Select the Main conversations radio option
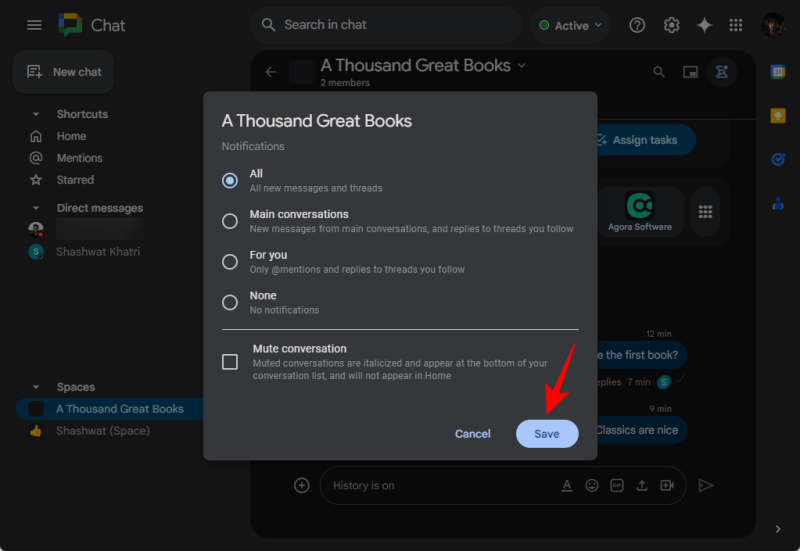This screenshot has height=551, width=800. click(x=230, y=221)
